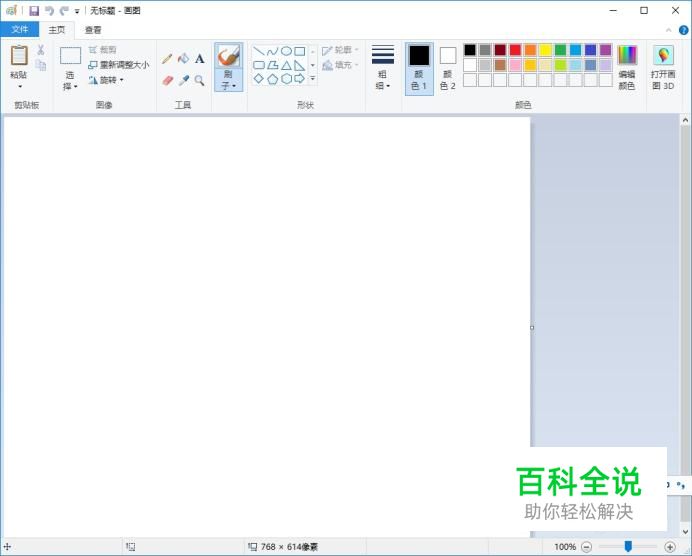Pick the orange color swatch
This screenshot has height=556, width=692.
pyautogui.click(x=530, y=50)
